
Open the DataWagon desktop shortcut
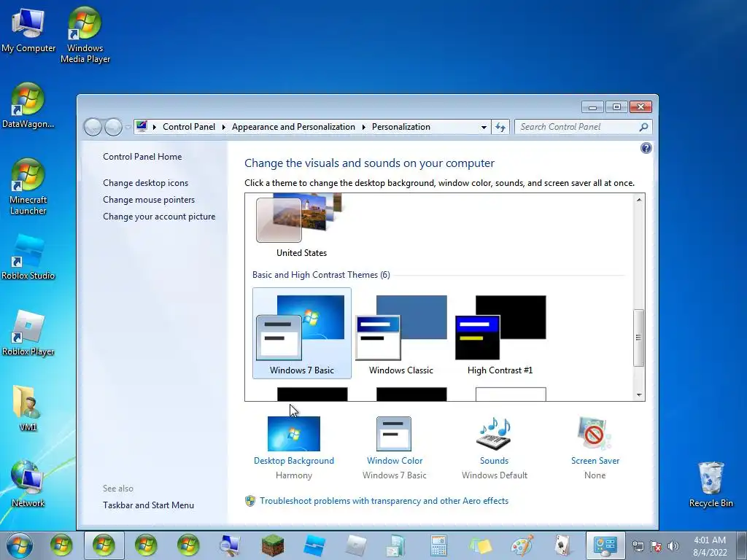[x=28, y=105]
